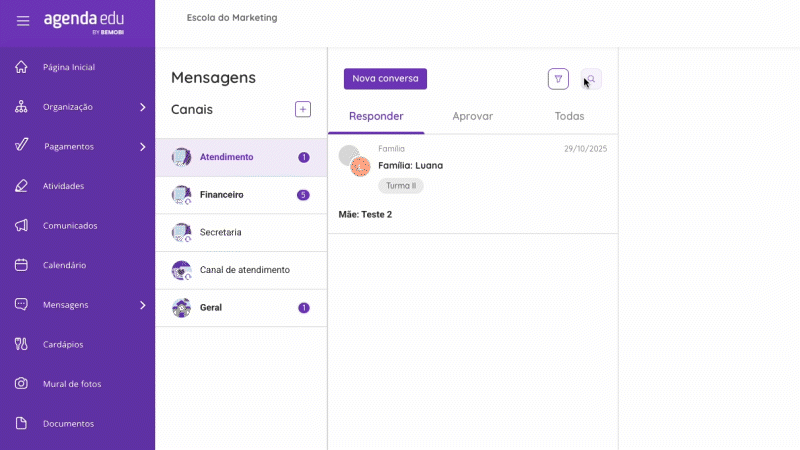Click Financeiro unread badge showing 5
The image size is (800, 450).
(303, 195)
